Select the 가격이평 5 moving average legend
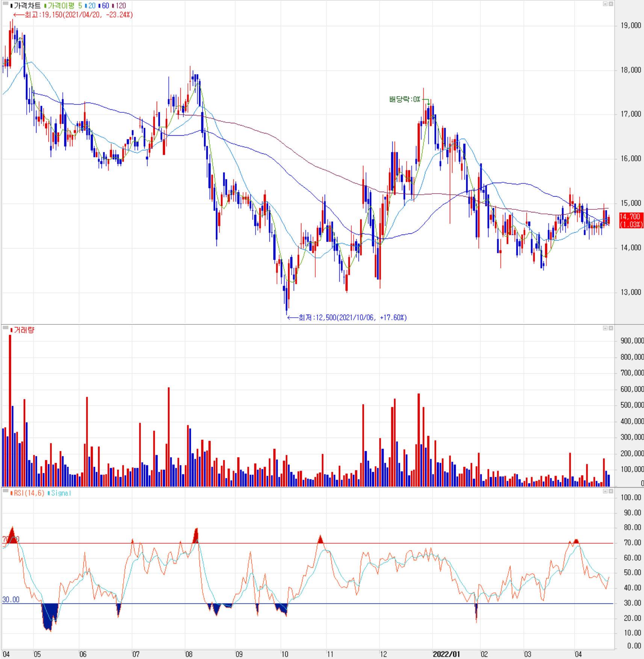 pyautogui.click(x=65, y=6)
